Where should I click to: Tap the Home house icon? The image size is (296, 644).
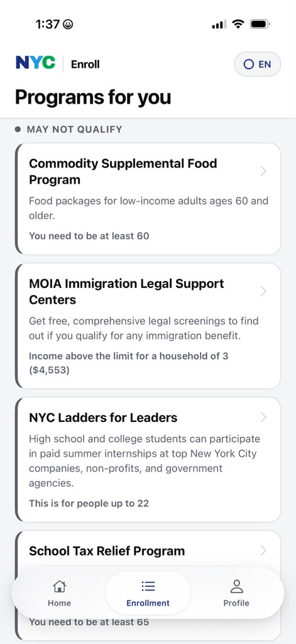pyautogui.click(x=60, y=586)
